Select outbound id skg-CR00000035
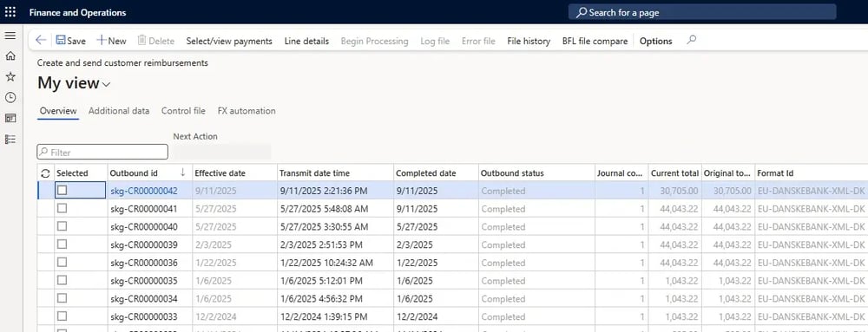This screenshot has width=868, height=332. point(144,281)
